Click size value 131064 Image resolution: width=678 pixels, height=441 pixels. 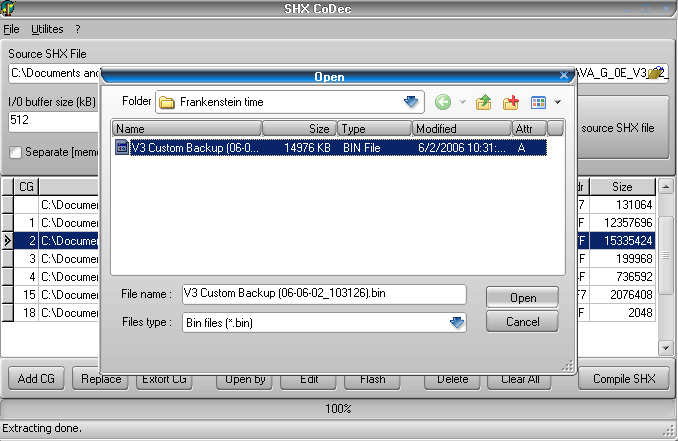634,205
